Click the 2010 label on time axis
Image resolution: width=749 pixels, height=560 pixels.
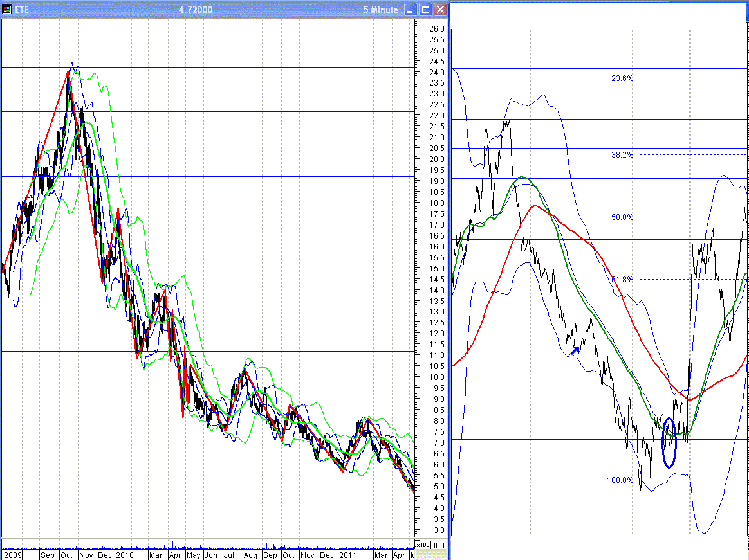pos(124,555)
